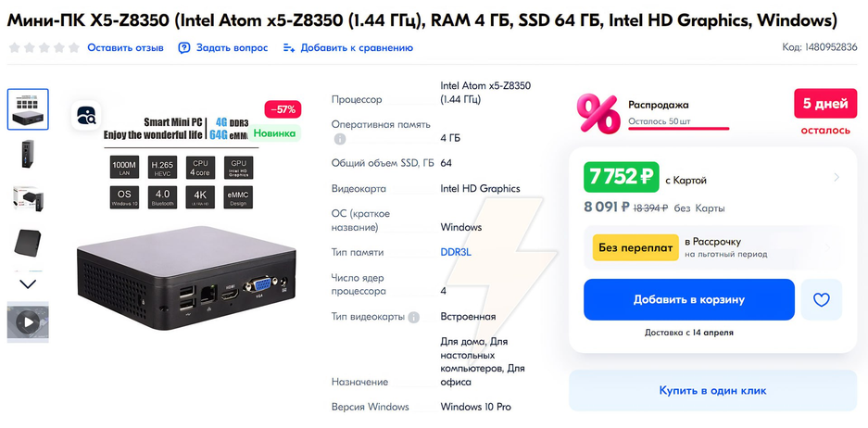The width and height of the screenshot is (868, 428).
Task: Select the second thumbnail of the upright mini PC
Action: coord(28,154)
